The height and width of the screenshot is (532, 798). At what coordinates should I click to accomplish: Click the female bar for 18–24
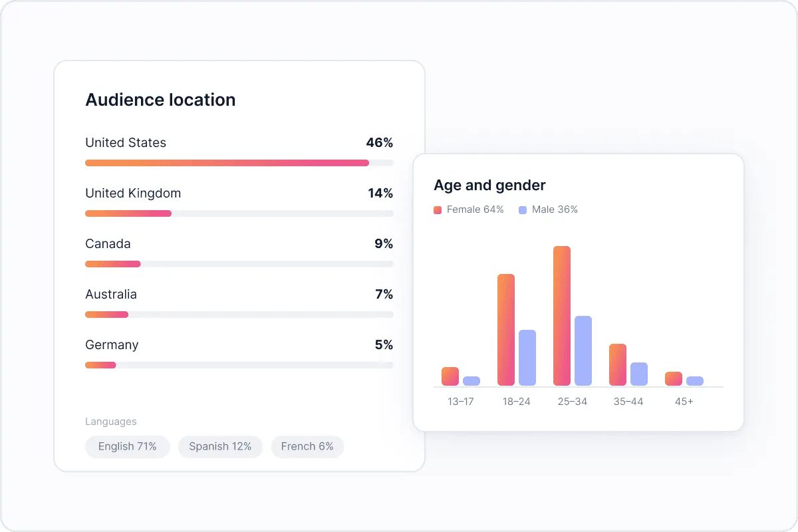[x=506, y=330]
